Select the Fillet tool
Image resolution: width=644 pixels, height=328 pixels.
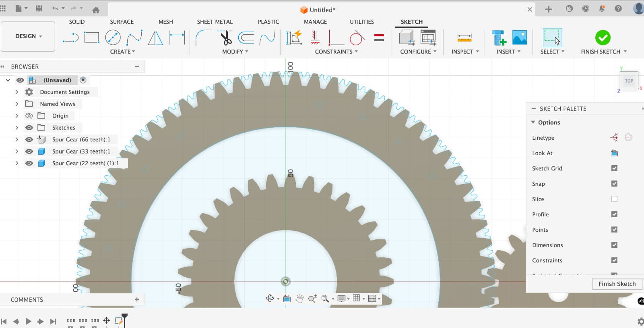(x=203, y=38)
